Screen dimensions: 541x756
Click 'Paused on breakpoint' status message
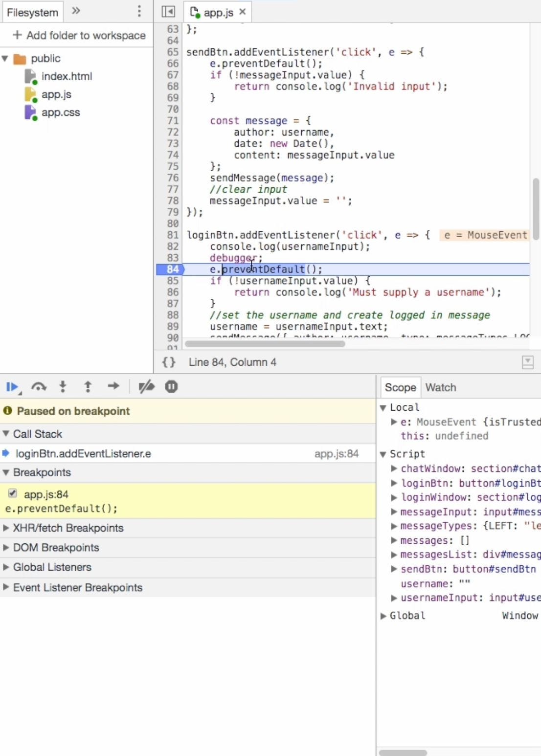click(x=73, y=411)
